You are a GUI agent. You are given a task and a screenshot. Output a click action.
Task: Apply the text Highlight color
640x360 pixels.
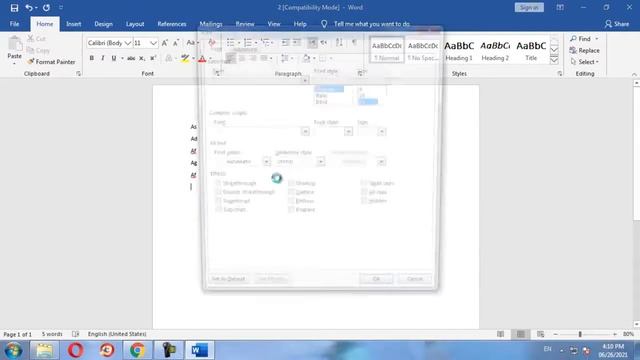[x=185, y=58]
